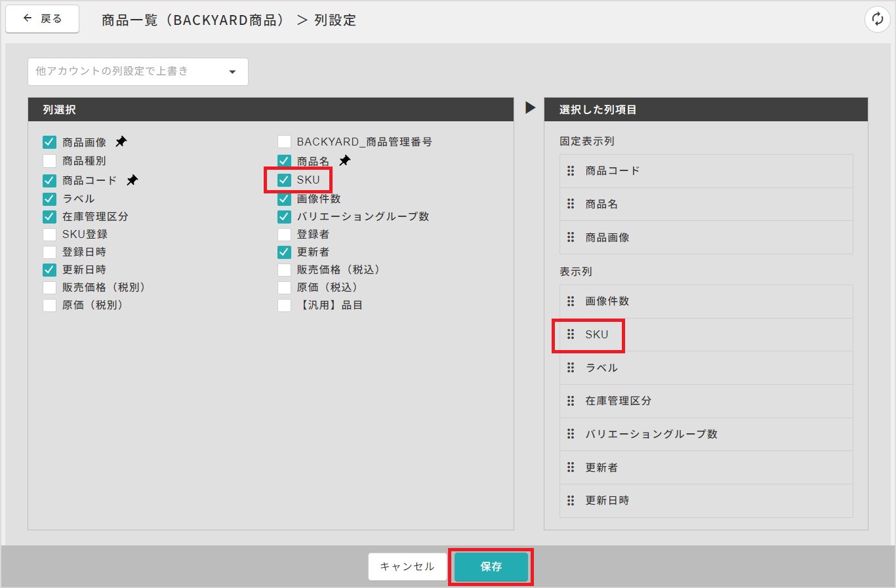The image size is (896, 588).
Task: Select 商品コード in the fixed columns list
Action: pyautogui.click(x=706, y=171)
